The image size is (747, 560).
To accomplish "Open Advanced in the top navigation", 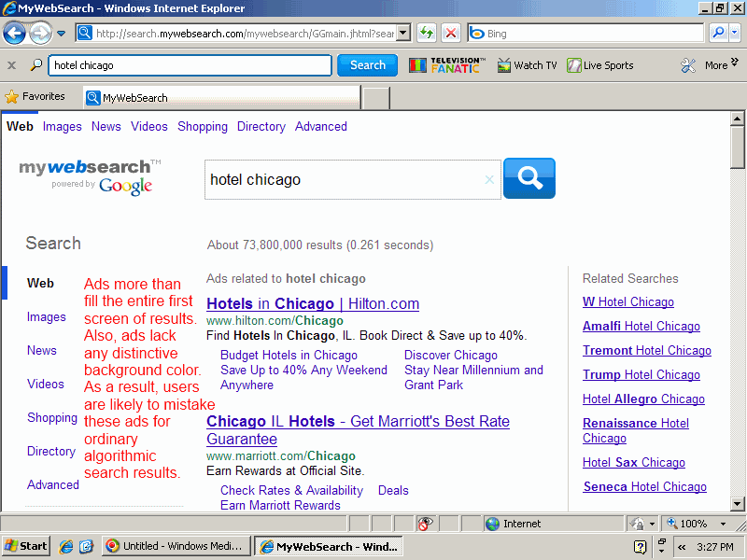I will coord(320,127).
